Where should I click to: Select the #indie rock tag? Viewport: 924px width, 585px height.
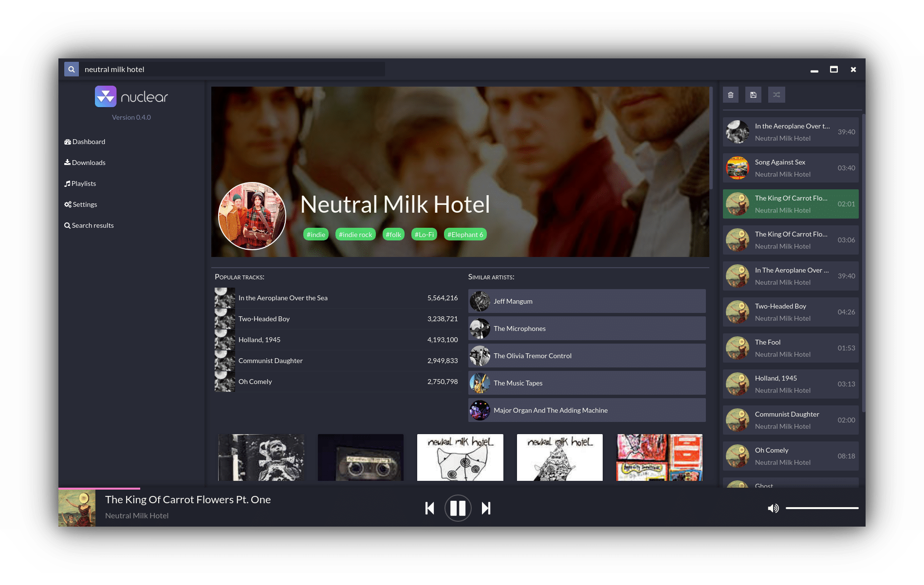tap(355, 234)
